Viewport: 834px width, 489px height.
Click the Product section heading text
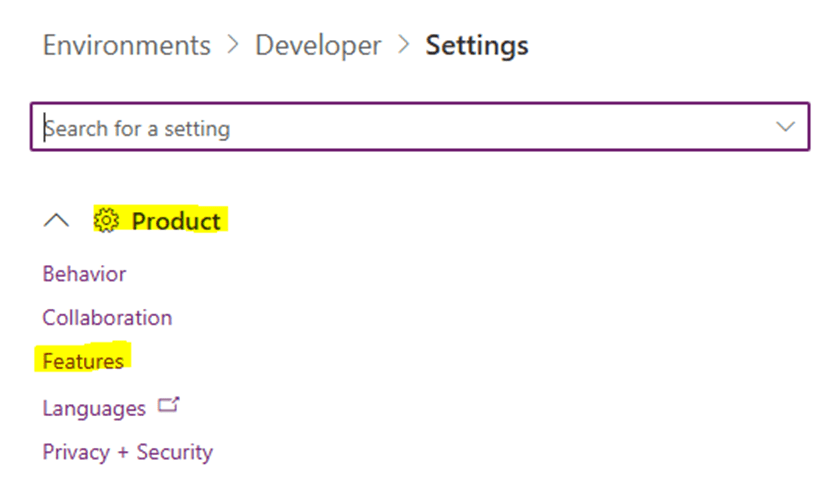pyautogui.click(x=176, y=221)
